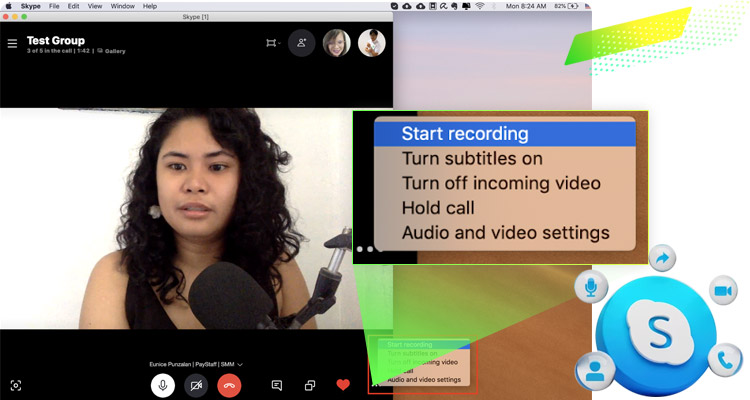This screenshot has height=400, width=750.
Task: Select the woman's participant avatar
Action: point(337,43)
